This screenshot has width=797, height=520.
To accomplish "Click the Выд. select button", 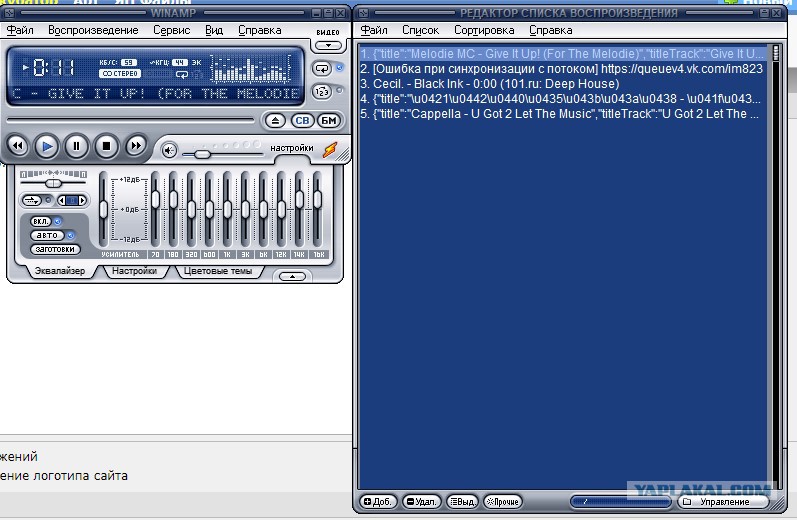I will pyautogui.click(x=463, y=502).
